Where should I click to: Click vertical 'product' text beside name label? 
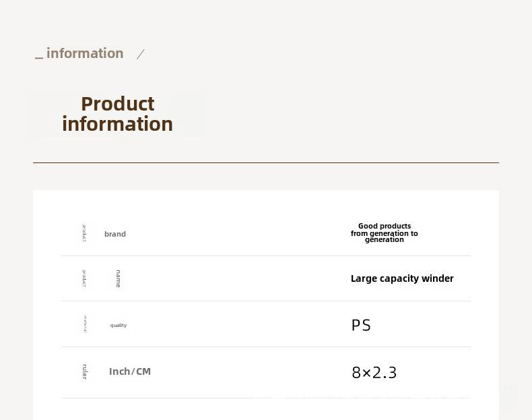coord(84,278)
